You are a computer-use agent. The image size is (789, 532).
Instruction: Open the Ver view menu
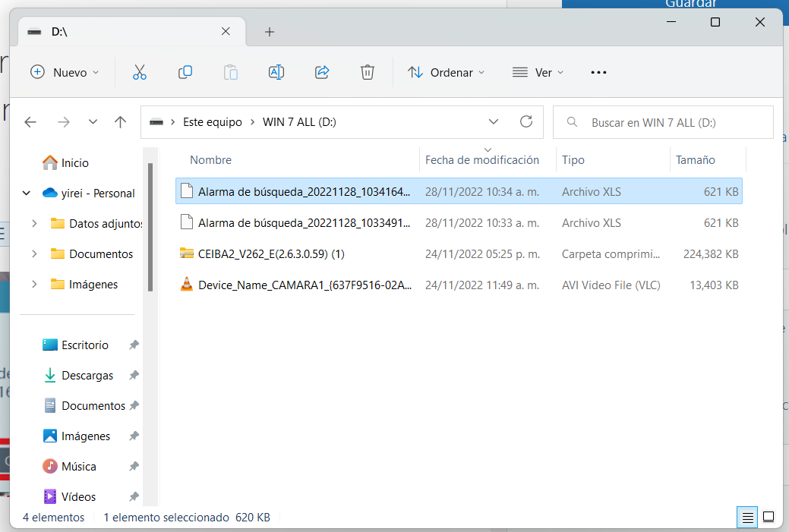click(538, 72)
